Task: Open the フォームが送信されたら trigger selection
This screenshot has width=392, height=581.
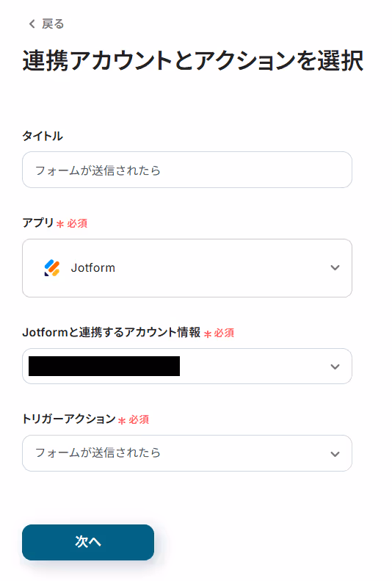Action: click(x=187, y=453)
